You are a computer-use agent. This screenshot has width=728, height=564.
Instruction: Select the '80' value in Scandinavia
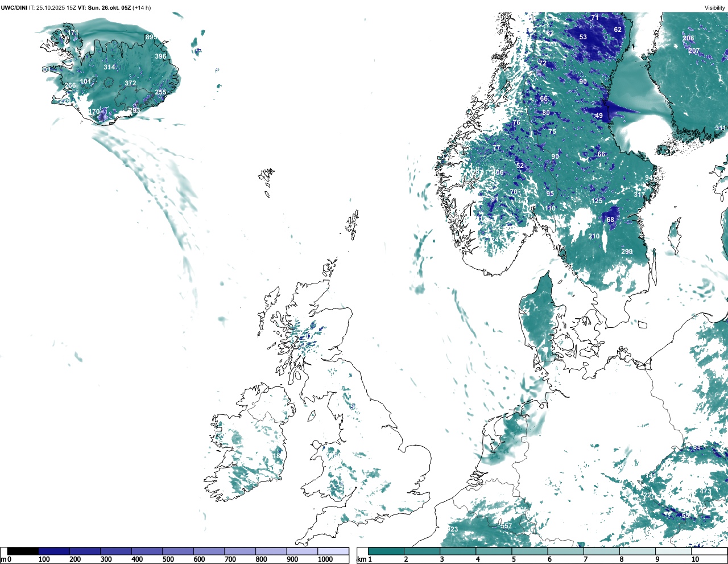point(546,113)
